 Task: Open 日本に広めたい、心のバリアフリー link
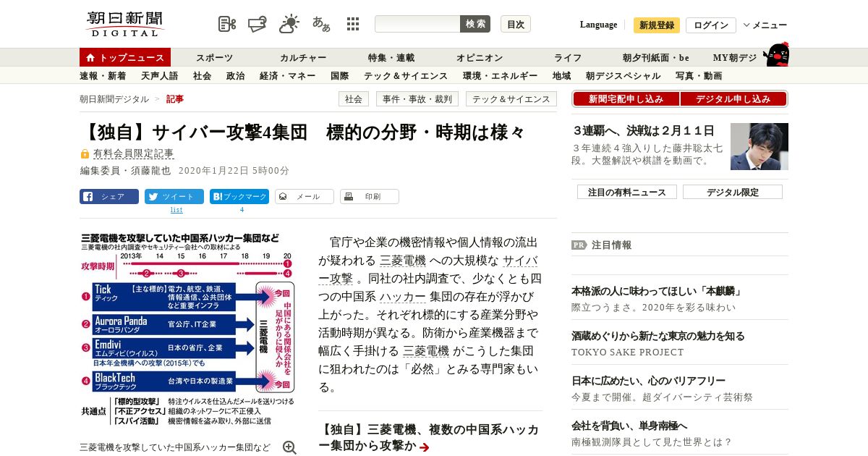point(648,381)
